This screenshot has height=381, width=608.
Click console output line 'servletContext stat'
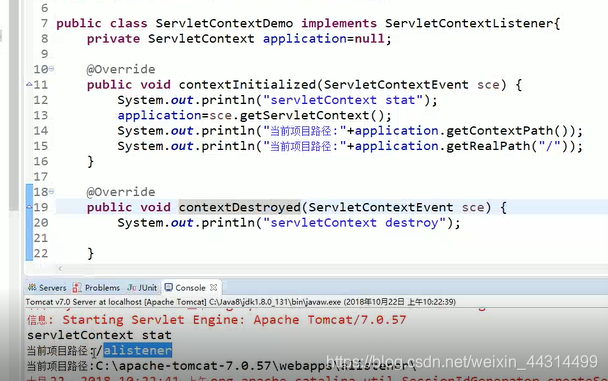[x=99, y=335]
